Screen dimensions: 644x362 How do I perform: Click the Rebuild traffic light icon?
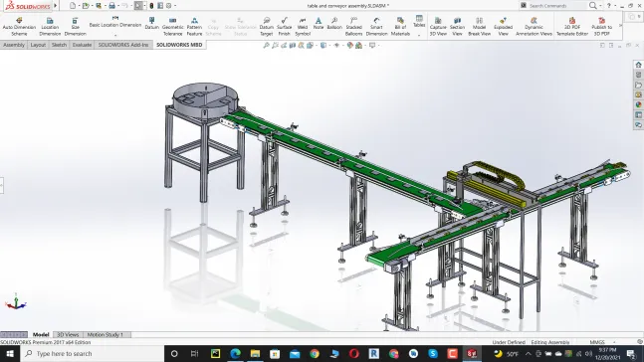[151, 6]
